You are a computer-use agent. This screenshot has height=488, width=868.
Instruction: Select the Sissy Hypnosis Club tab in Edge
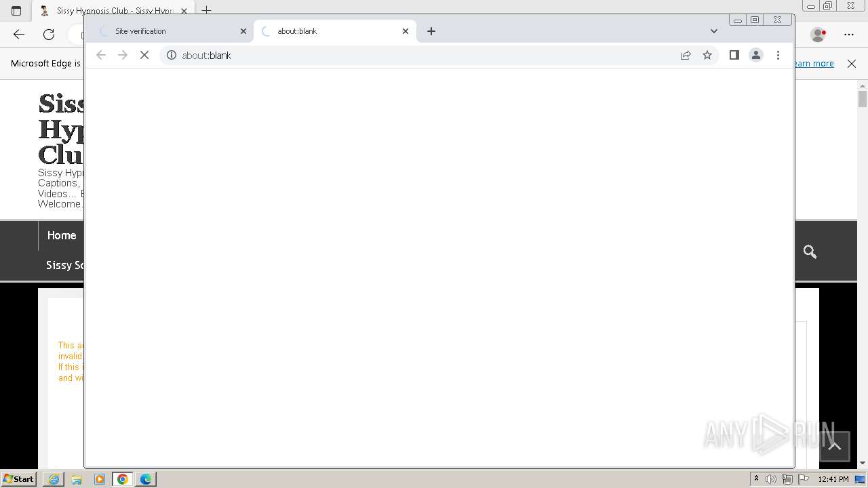pyautogui.click(x=112, y=11)
